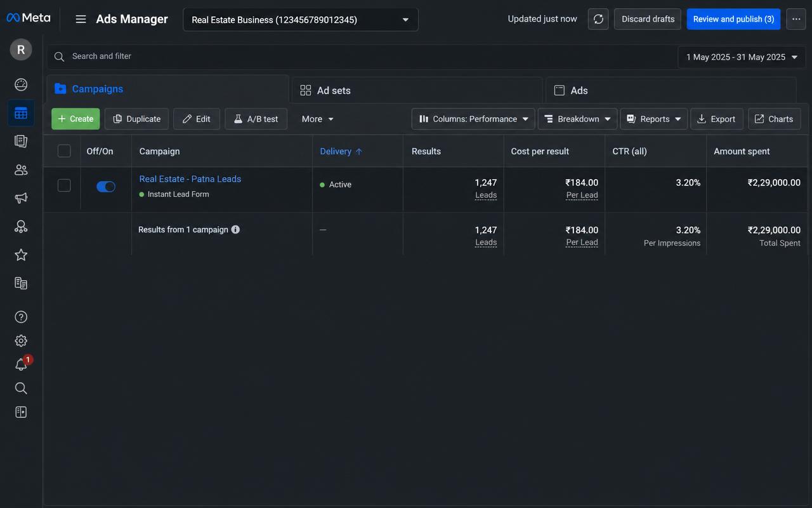Open Campaigns table icon in sidebar
812x508 pixels.
point(21,113)
